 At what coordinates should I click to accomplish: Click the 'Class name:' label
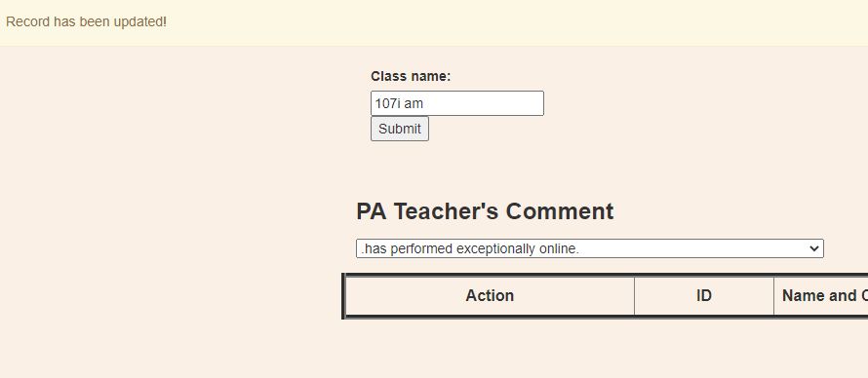point(411,76)
